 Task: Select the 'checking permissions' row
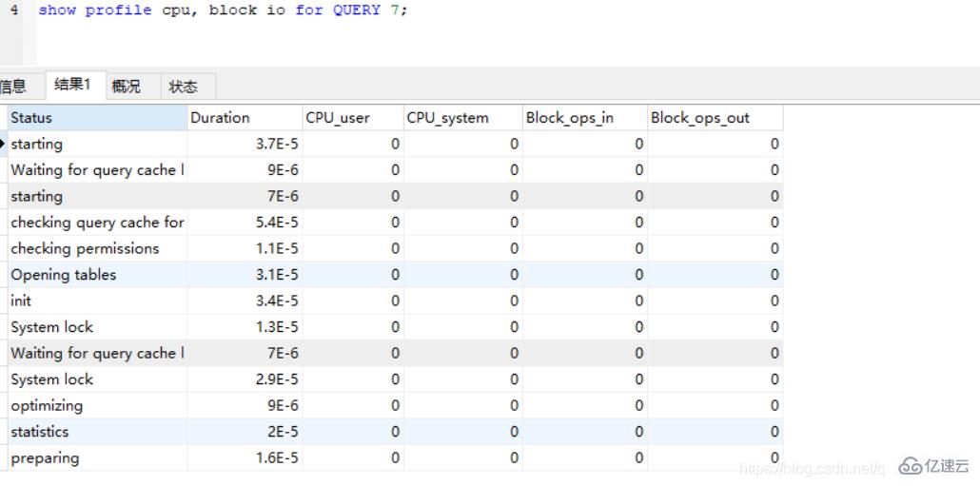tap(395, 248)
